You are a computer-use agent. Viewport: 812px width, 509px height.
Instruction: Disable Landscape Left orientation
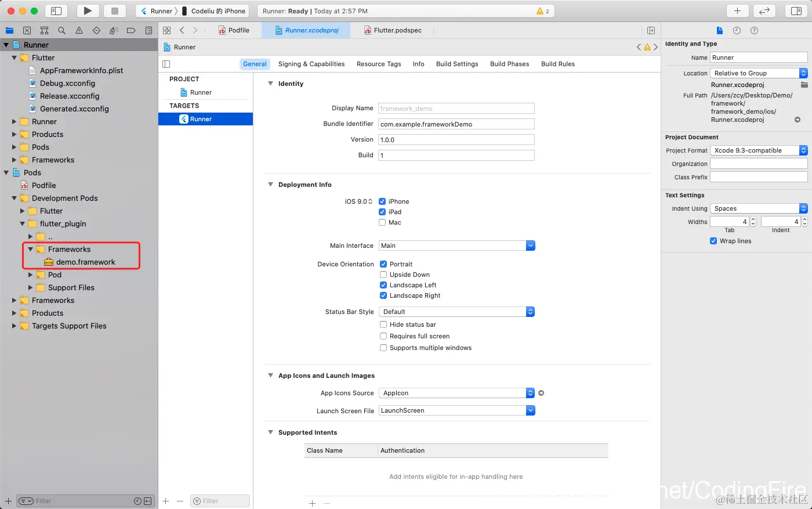click(x=383, y=285)
